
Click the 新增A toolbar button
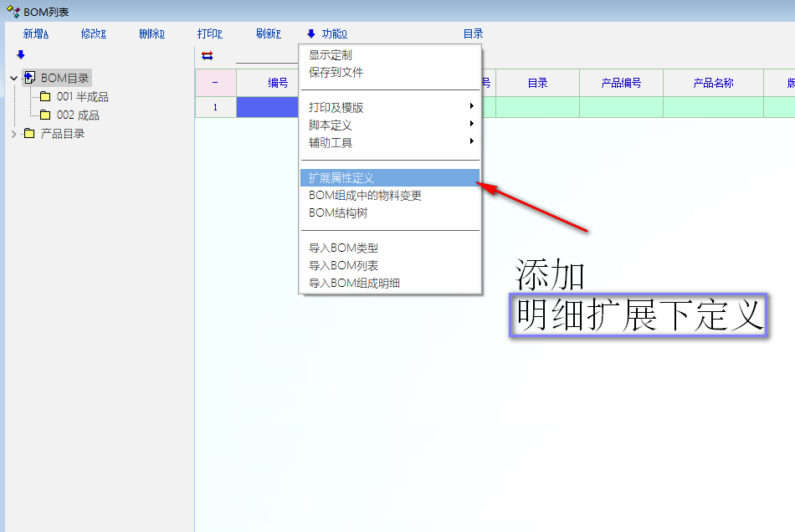(x=36, y=34)
